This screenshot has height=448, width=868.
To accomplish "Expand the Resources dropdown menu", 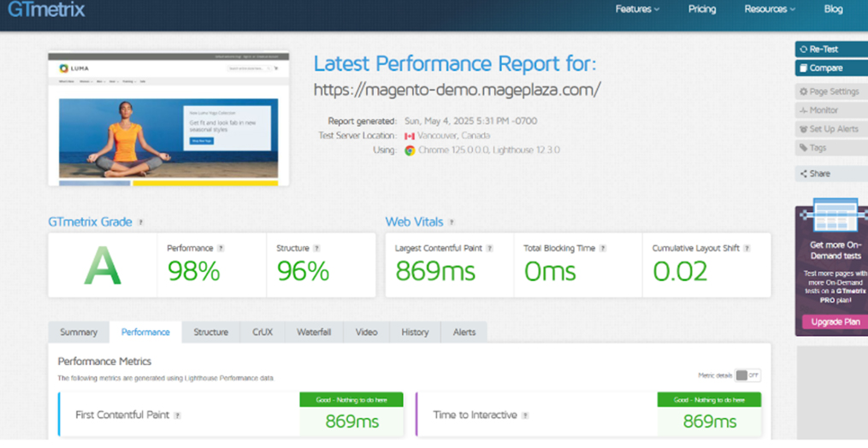I will point(770,9).
